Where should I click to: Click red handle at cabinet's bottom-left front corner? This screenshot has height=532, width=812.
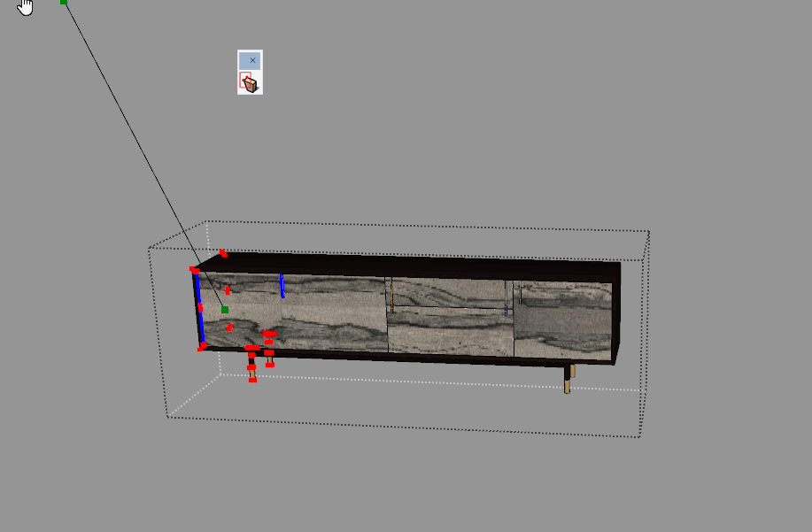[202, 347]
